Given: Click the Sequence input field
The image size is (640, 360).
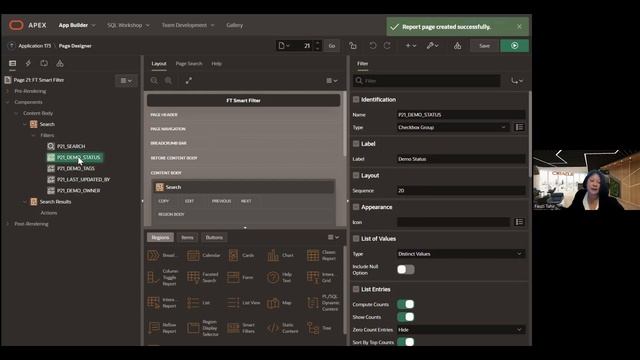Looking at the screenshot, I should pos(461,191).
